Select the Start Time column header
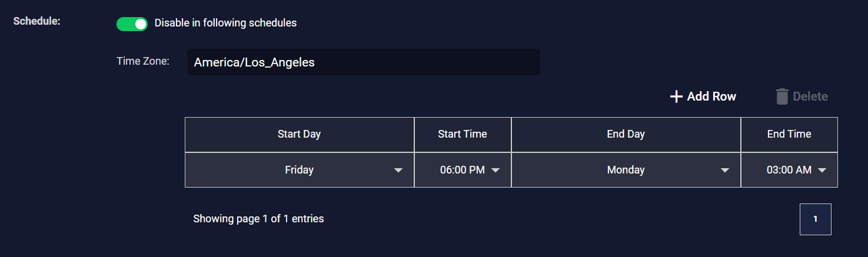868x257 pixels. [463, 134]
